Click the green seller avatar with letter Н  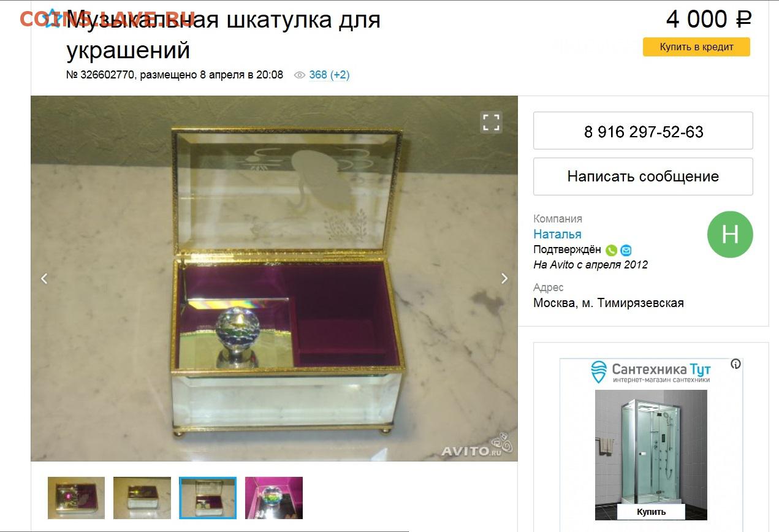(730, 234)
